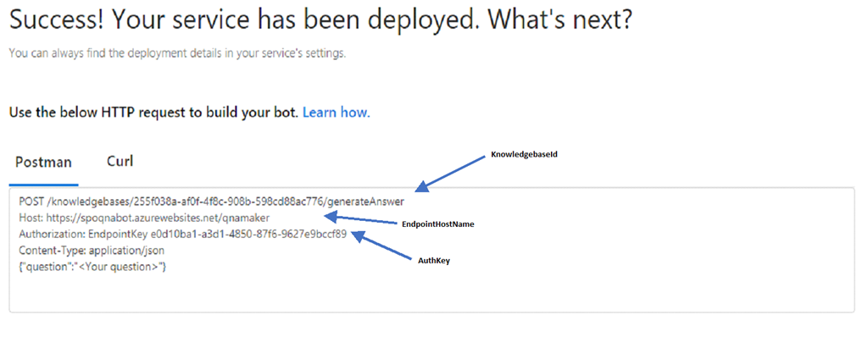Viewport: 868px width, 348px height.
Task: Follow the 'Learn how.' link
Action: [336, 113]
